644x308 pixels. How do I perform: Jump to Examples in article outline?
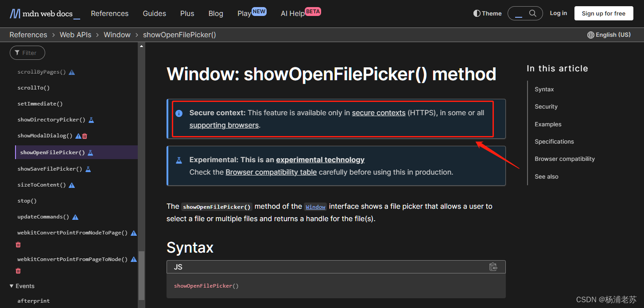click(548, 124)
